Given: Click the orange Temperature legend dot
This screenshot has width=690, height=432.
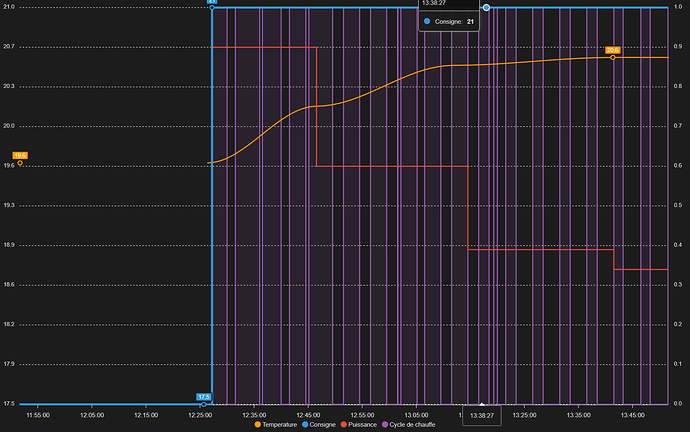Looking at the screenshot, I should coord(258,426).
